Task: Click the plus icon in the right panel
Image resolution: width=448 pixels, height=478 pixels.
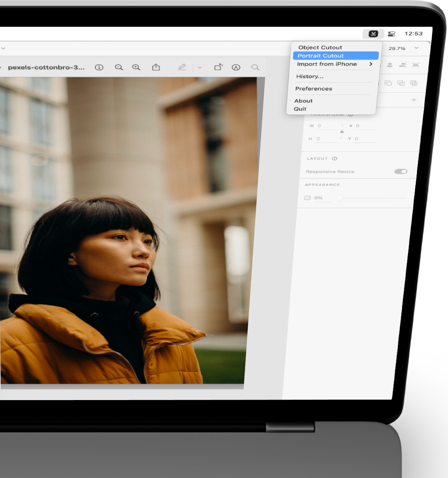Action: tap(414, 100)
